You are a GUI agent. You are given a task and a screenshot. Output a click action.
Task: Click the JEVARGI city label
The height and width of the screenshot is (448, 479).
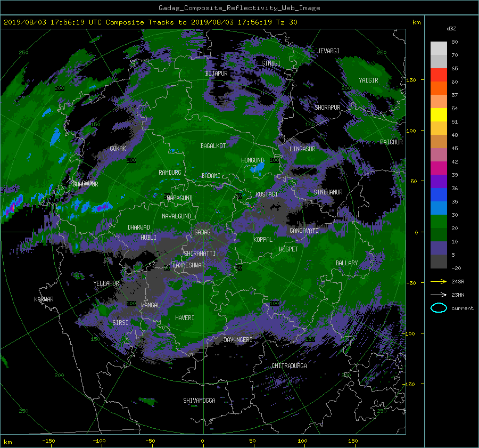point(328,51)
